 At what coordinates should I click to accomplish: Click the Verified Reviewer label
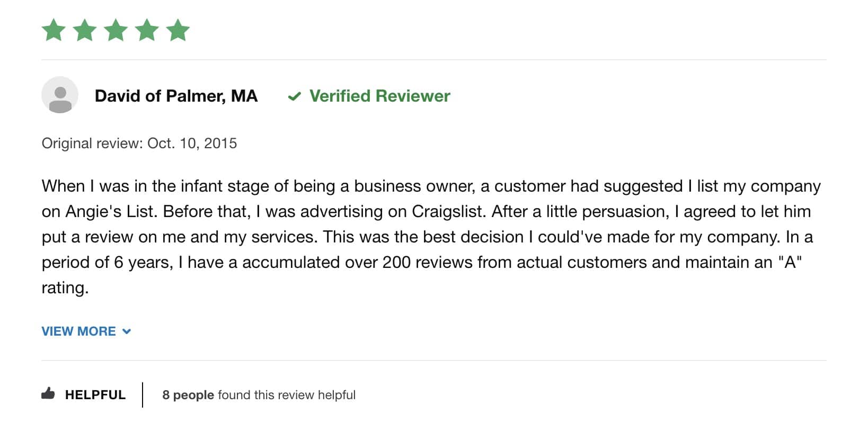click(379, 96)
